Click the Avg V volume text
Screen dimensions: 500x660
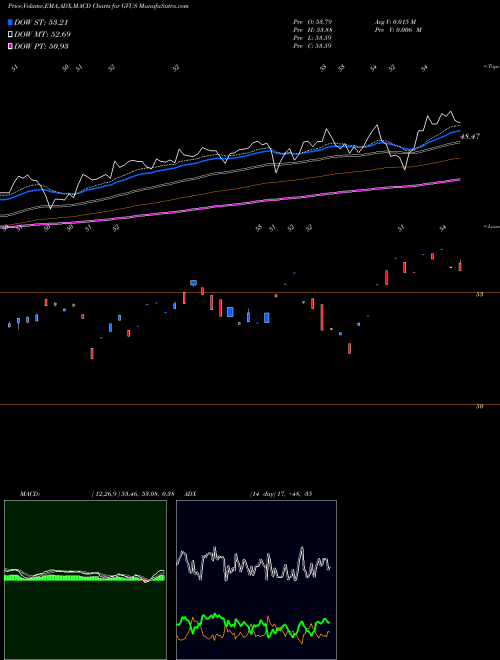pyautogui.click(x=395, y=21)
